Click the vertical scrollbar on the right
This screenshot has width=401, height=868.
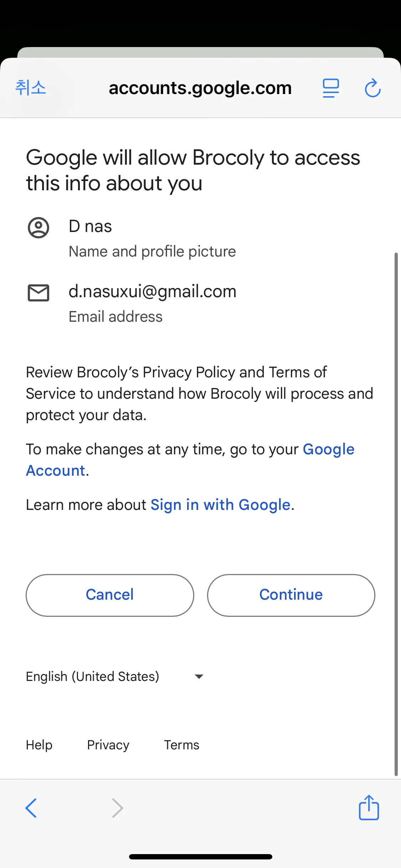pyautogui.click(x=396, y=513)
